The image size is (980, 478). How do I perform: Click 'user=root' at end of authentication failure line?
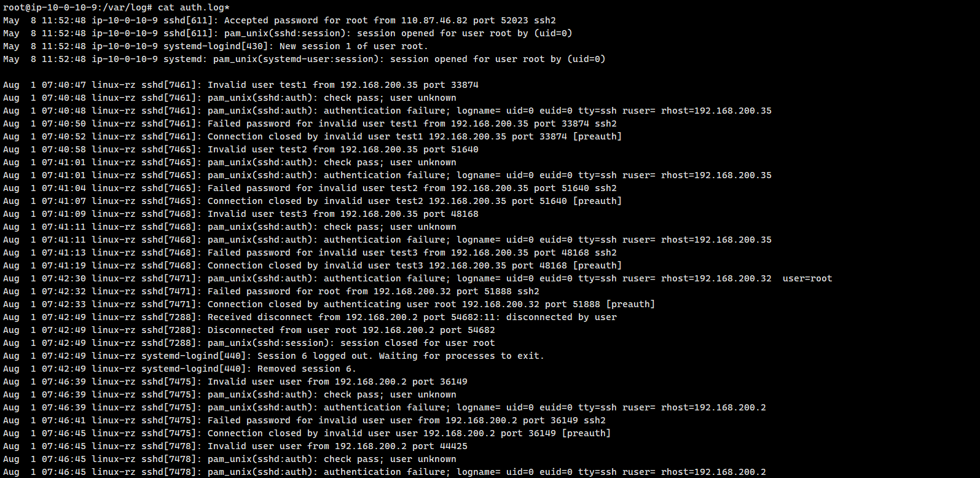[807, 278]
